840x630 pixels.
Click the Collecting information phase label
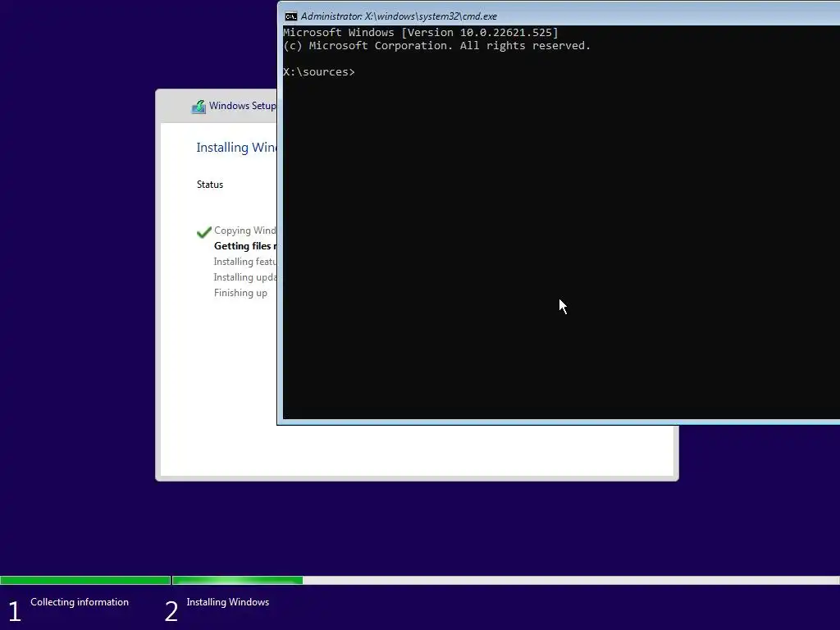(x=80, y=602)
